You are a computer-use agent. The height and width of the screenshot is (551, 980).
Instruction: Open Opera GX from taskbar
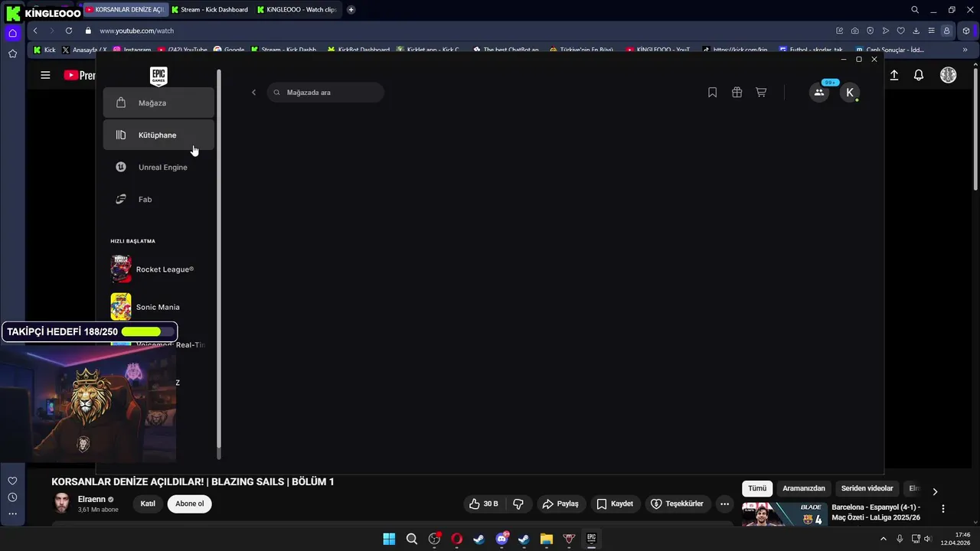[456, 539]
